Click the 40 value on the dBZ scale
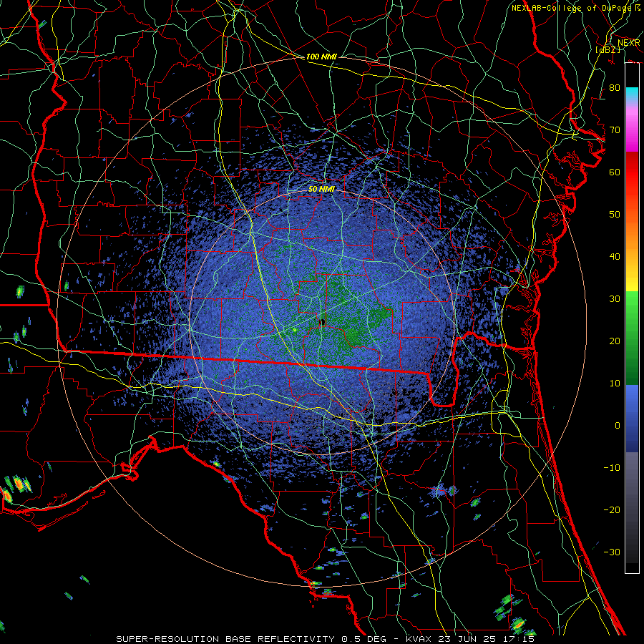Image resolution: width=644 pixels, height=644 pixels. pyautogui.click(x=615, y=257)
